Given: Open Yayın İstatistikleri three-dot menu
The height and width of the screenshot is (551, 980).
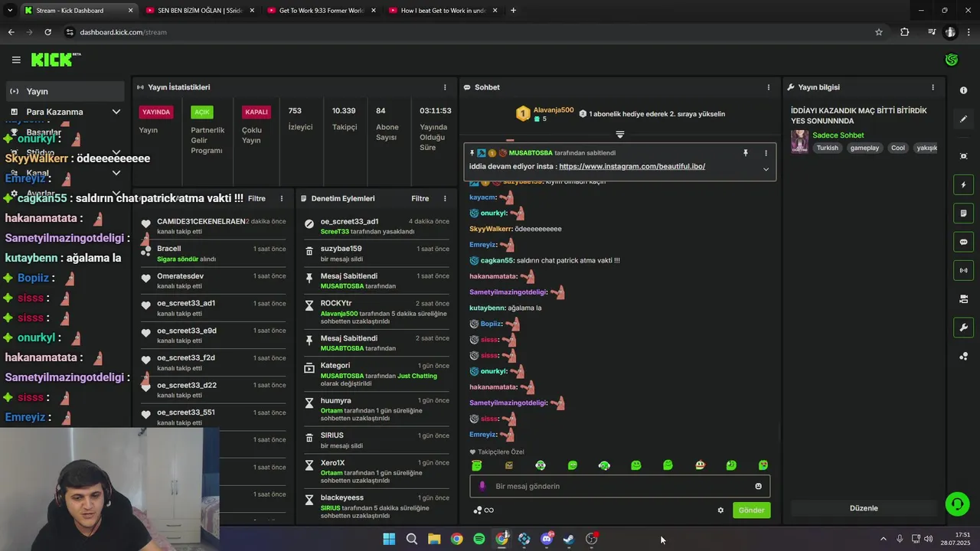Looking at the screenshot, I should coord(445,87).
